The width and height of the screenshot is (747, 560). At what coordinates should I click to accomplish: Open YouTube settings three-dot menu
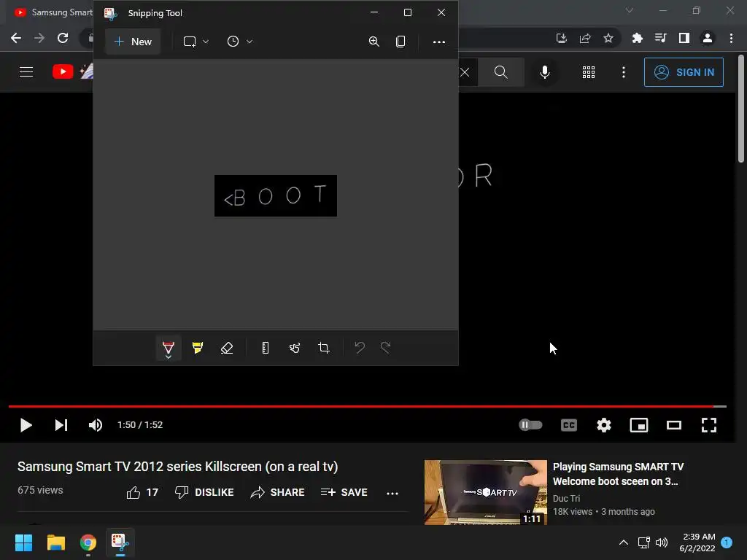[624, 72]
